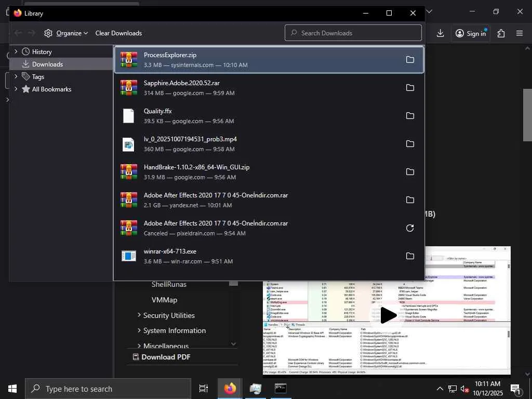Click Clear Downloads button
Screen dimensions: 532x399
118,33
